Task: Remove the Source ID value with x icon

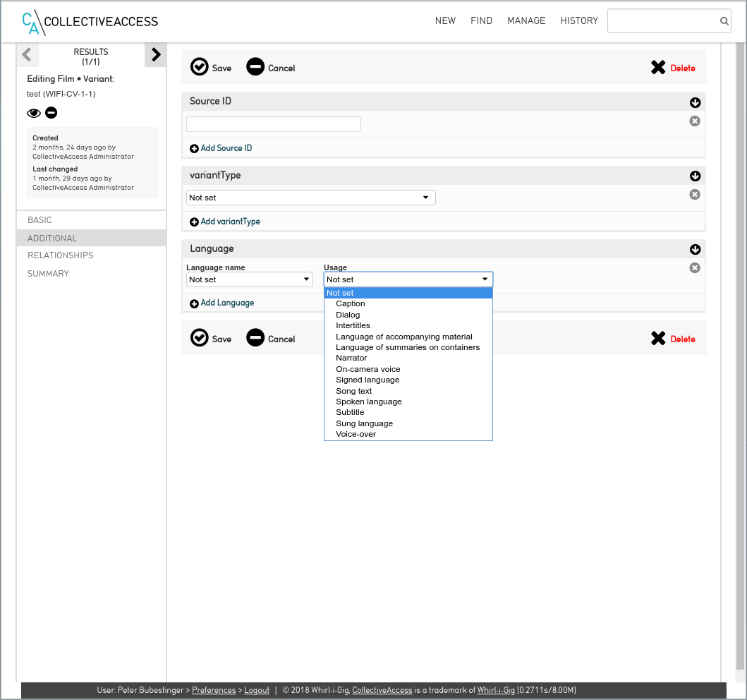Action: pyautogui.click(x=695, y=121)
